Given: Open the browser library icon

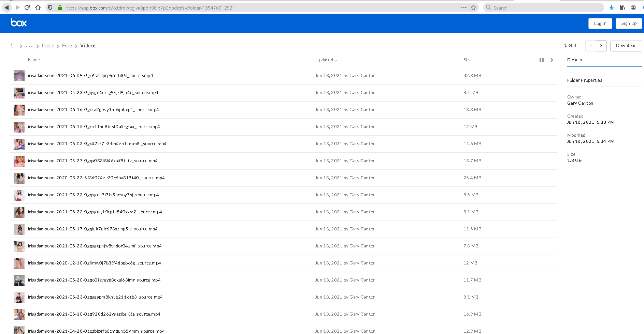Looking at the screenshot, I should (622, 7).
